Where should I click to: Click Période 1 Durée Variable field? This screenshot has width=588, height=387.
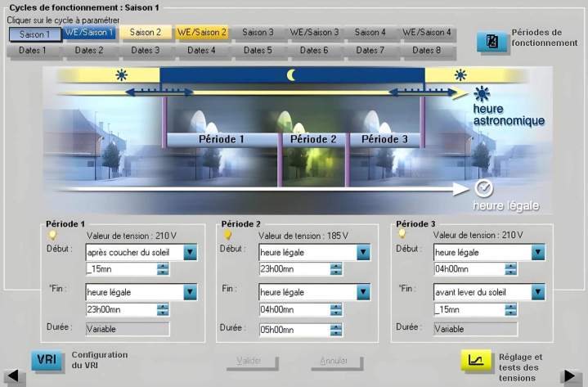(128, 329)
